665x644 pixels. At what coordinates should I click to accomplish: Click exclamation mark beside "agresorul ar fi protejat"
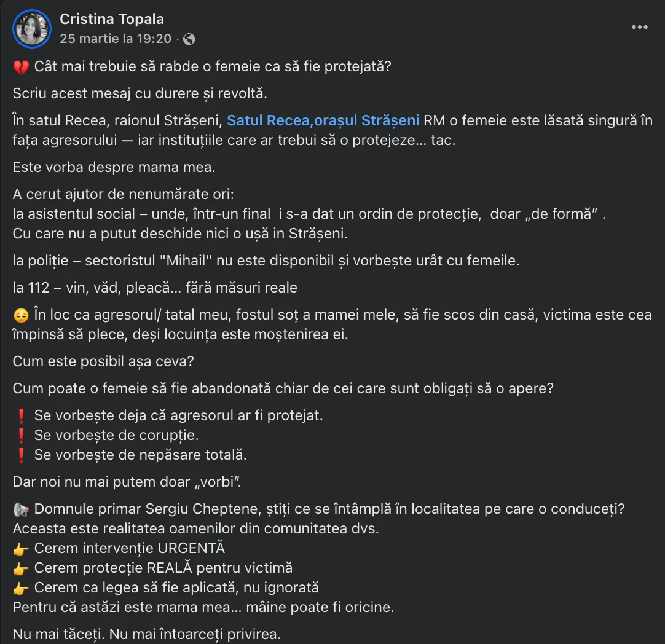click(20, 416)
